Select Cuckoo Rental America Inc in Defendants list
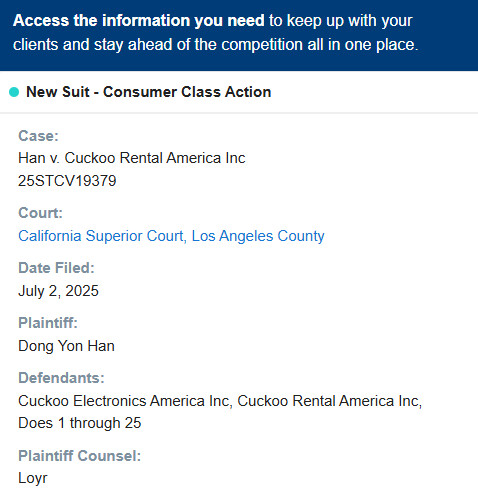Screen dimensions: 478x491 click(x=328, y=401)
